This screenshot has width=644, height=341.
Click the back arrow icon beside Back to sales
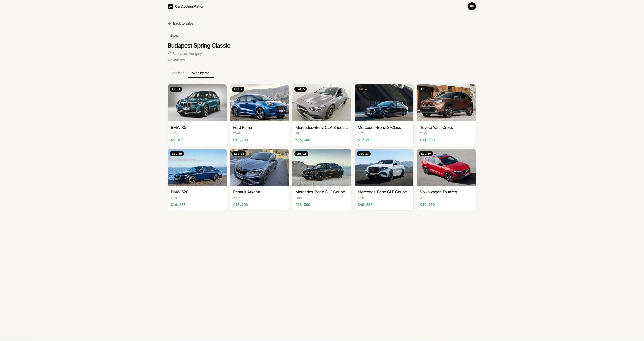click(169, 23)
